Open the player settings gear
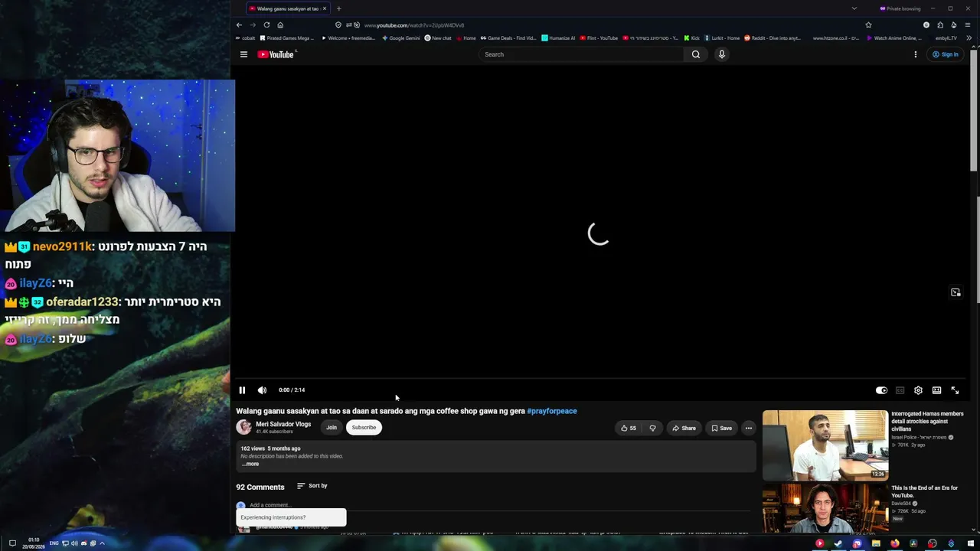This screenshot has width=980, height=551. pyautogui.click(x=918, y=390)
